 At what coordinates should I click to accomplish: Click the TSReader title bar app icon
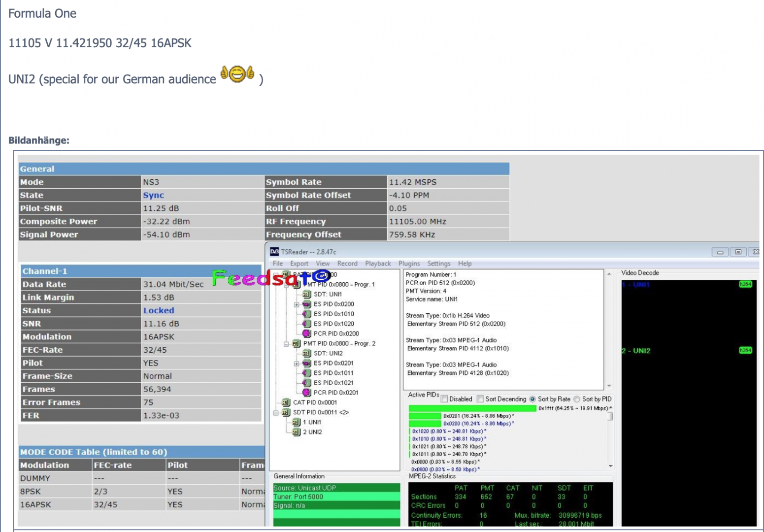click(x=274, y=252)
